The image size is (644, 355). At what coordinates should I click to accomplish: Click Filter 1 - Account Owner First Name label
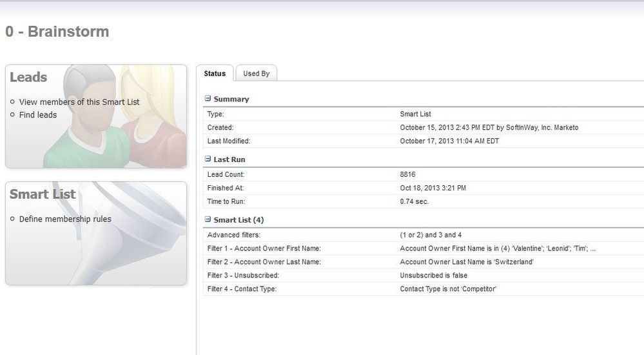click(264, 249)
